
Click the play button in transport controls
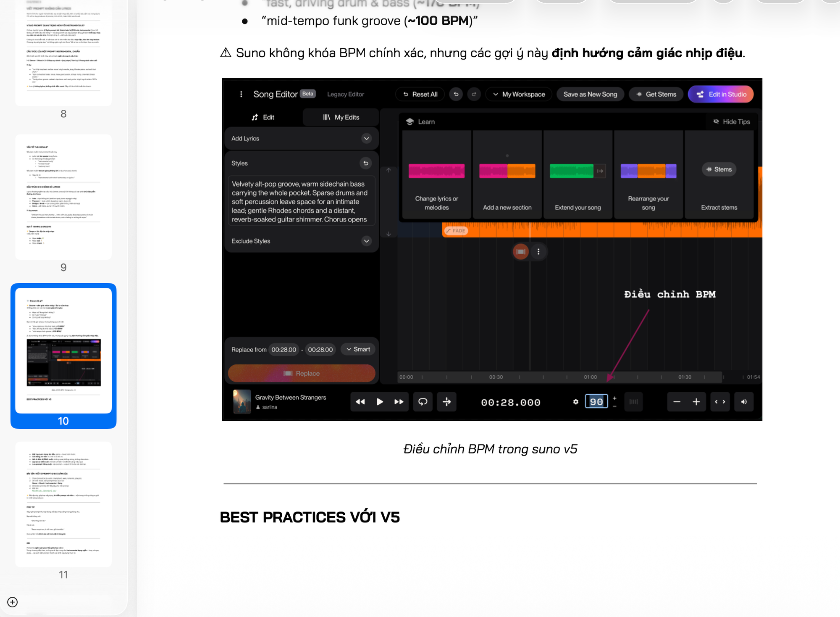(x=380, y=402)
